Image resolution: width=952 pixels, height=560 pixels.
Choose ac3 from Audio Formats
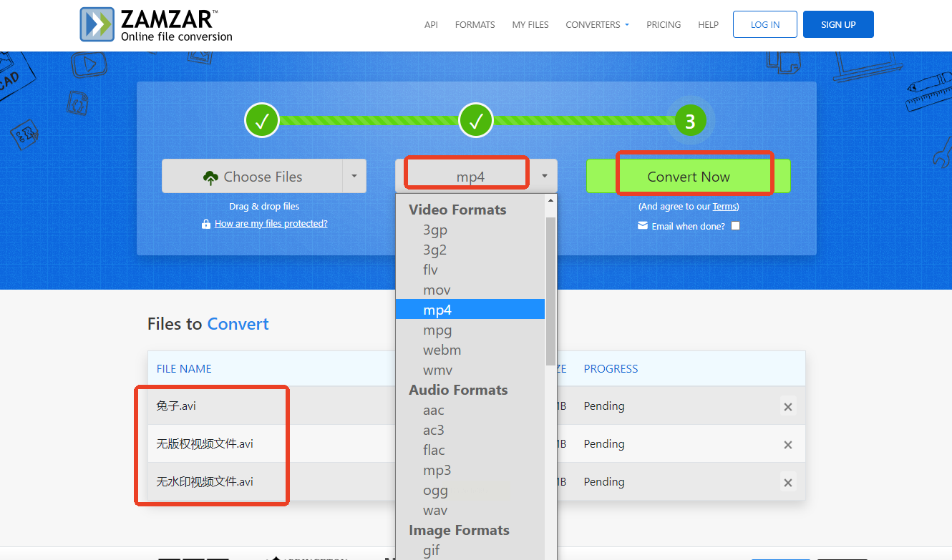click(x=470, y=431)
